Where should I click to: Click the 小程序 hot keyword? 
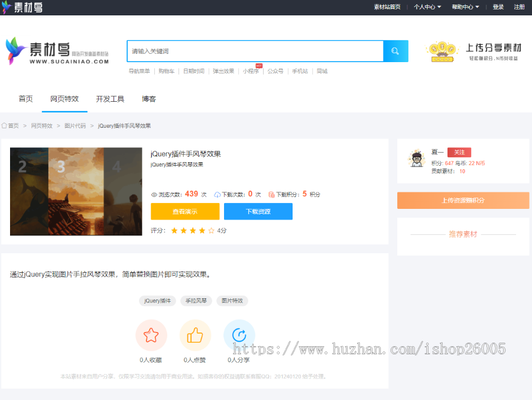pyautogui.click(x=251, y=71)
